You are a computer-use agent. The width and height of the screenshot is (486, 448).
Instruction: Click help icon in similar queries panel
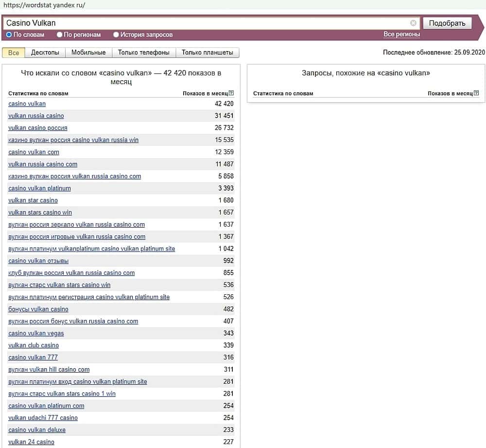pos(476,93)
